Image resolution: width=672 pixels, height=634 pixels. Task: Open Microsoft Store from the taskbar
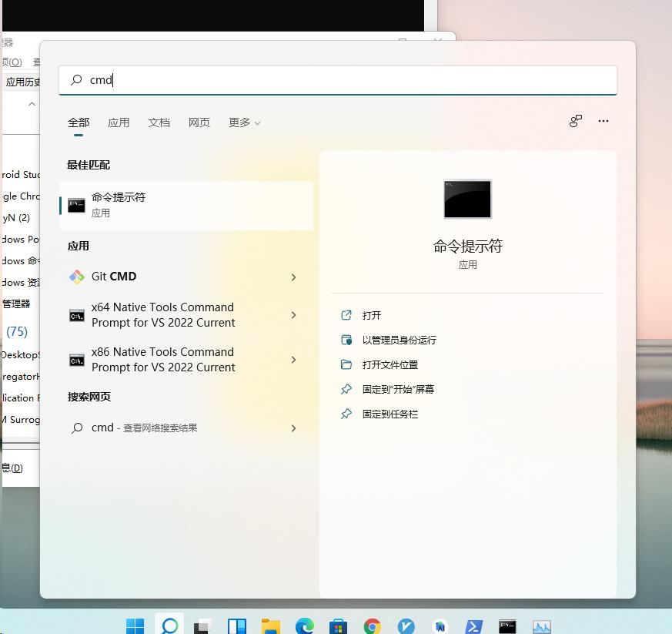coord(337,626)
